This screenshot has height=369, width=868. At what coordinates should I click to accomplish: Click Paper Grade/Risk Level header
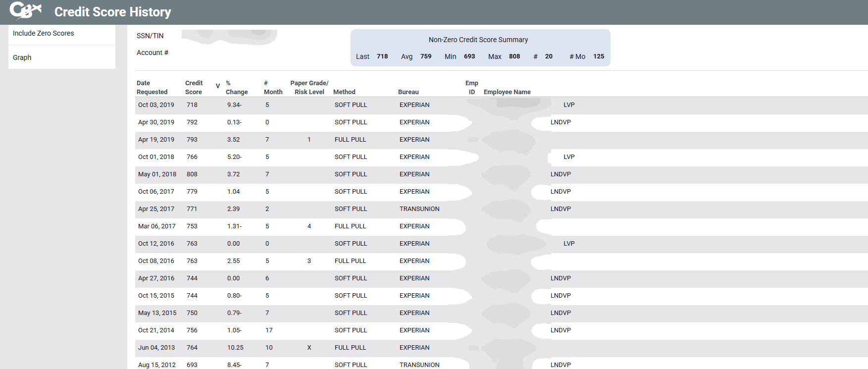click(x=309, y=88)
